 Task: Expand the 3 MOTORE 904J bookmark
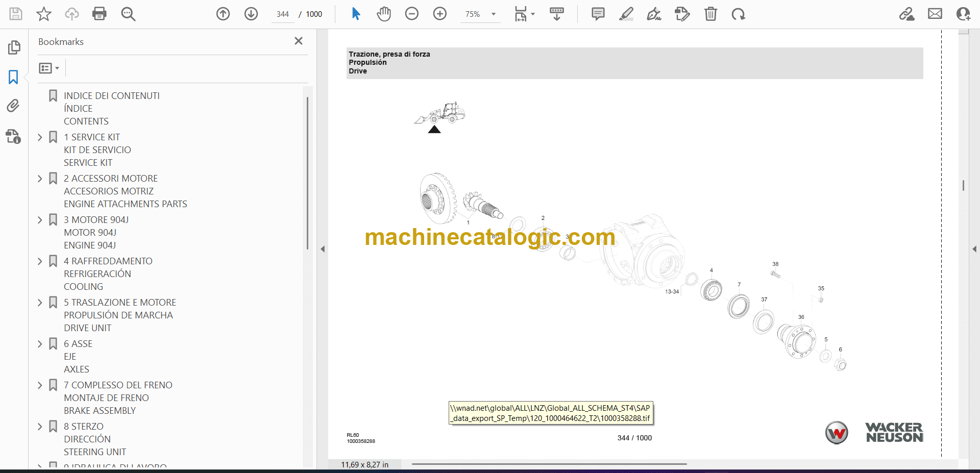[40, 220]
